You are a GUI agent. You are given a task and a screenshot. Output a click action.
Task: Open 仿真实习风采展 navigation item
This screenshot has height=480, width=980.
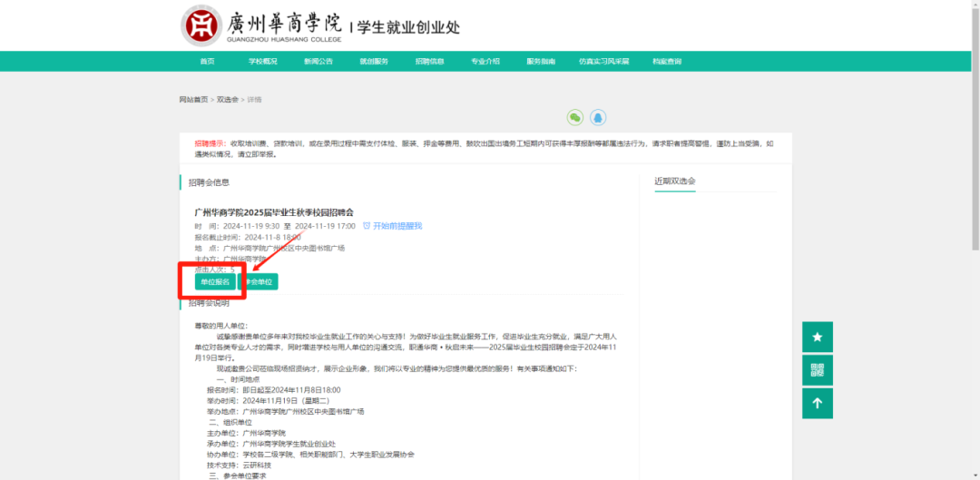click(603, 62)
